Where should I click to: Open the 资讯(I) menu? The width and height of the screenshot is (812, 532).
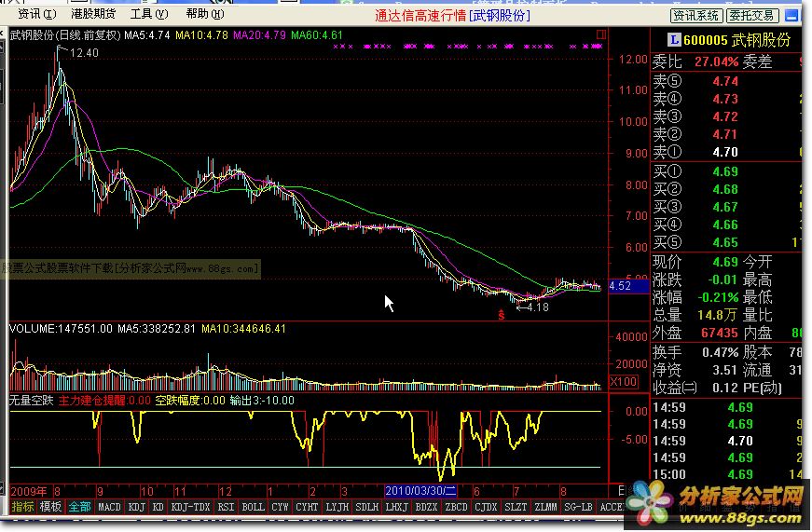[x=36, y=14]
